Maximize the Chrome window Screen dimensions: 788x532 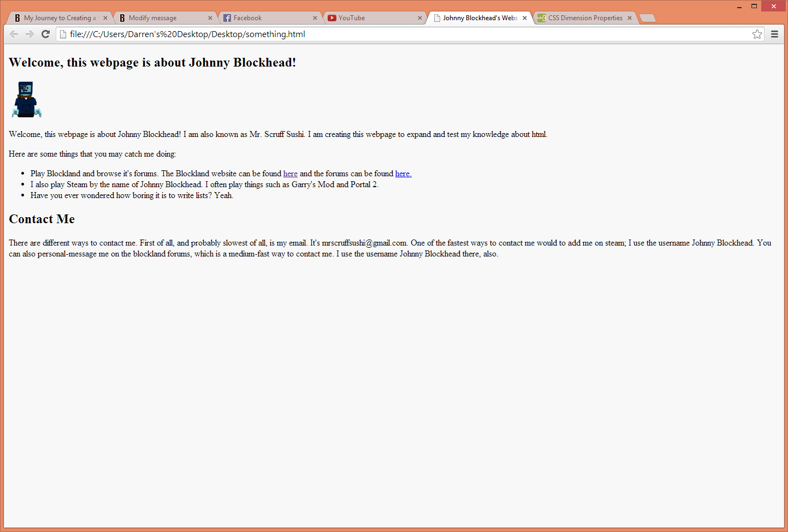point(754,6)
